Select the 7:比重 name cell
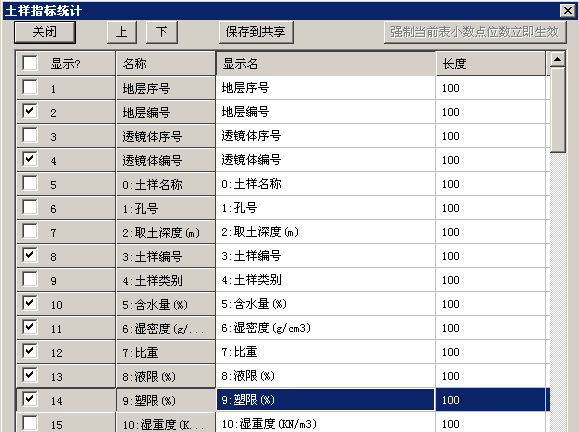Image resolution: width=579 pixels, height=432 pixels. pyautogui.click(x=165, y=352)
